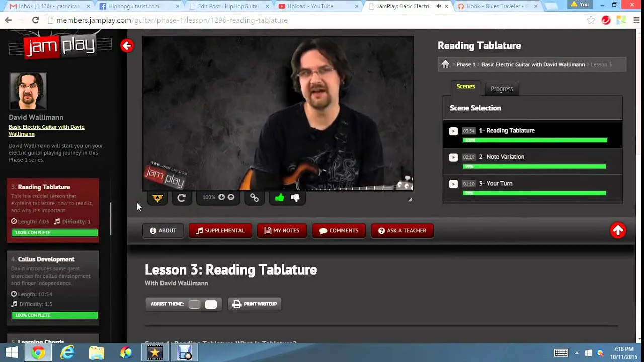
Task: Open the Supplemental content tab
Action: pos(220,231)
